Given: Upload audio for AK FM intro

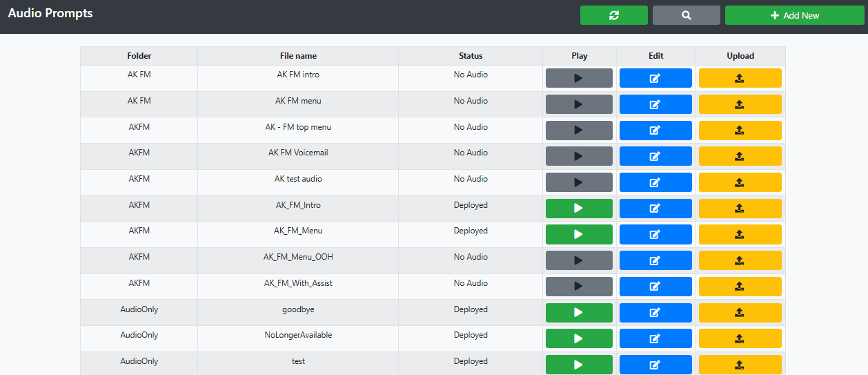Looking at the screenshot, I should pyautogui.click(x=740, y=78).
